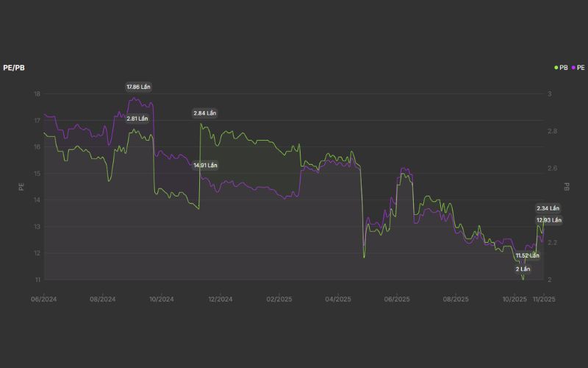The height and width of the screenshot is (368, 588).
Task: Click the purple PE legend dot
Action: tap(573, 67)
